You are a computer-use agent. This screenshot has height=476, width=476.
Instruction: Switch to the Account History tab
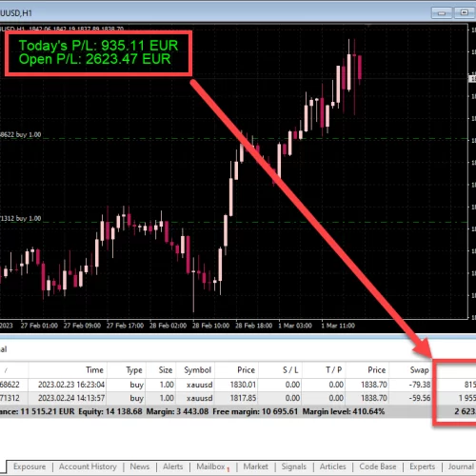(88, 466)
